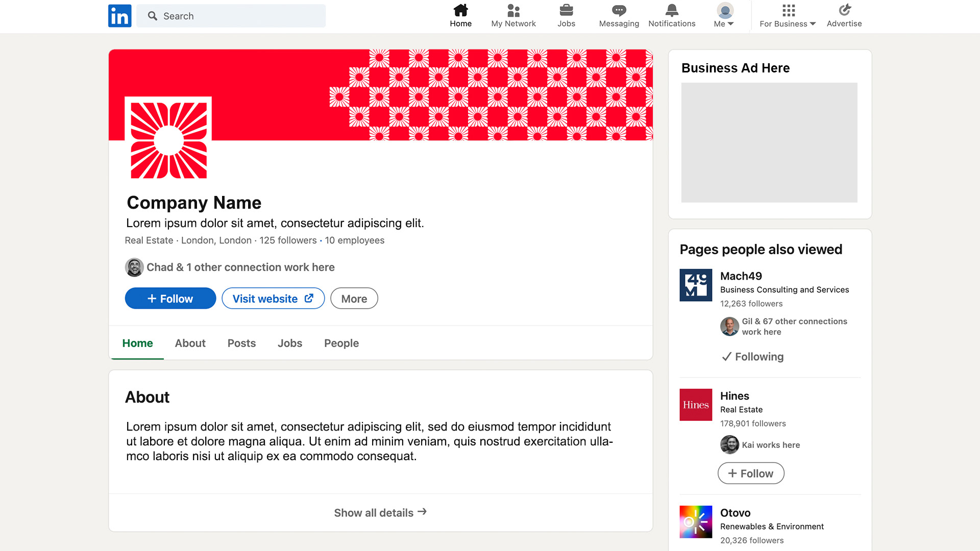980x551 pixels.
Task: Switch to the company Jobs tab
Action: [290, 343]
